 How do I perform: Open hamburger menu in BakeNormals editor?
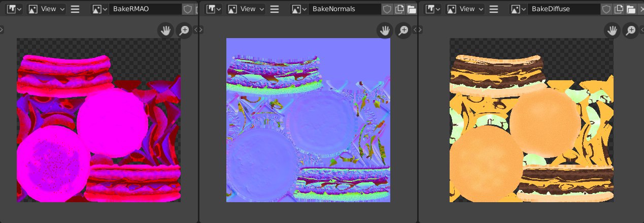pos(275,9)
